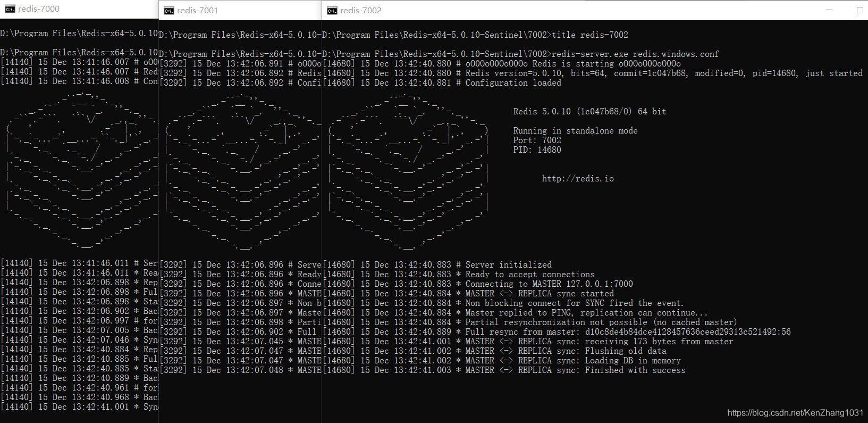Screen dimensions: 868x423
Task: Click 'Configuration loaded' line in redis-7002
Action: point(442,83)
